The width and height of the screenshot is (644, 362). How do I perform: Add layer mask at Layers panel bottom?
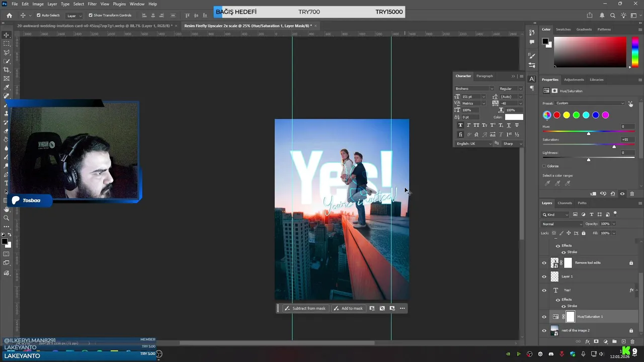pos(596,341)
